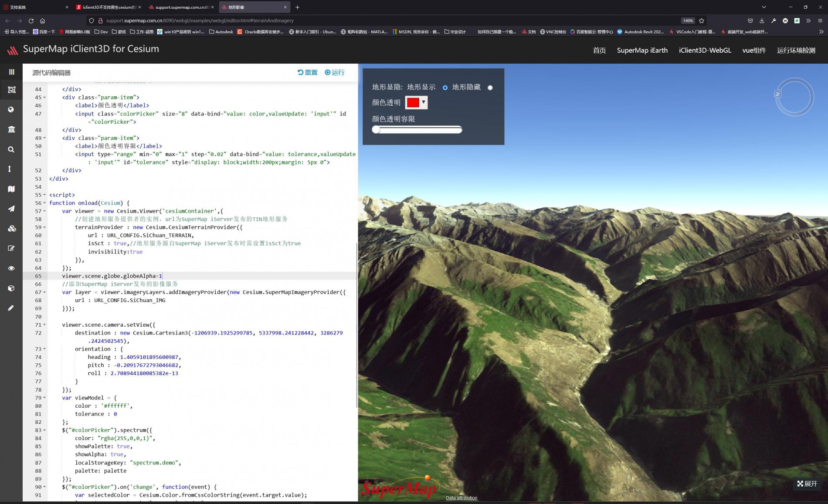Collapse code fold arrow at line 49
Viewport: 828px width, 504px height.
[x=44, y=138]
